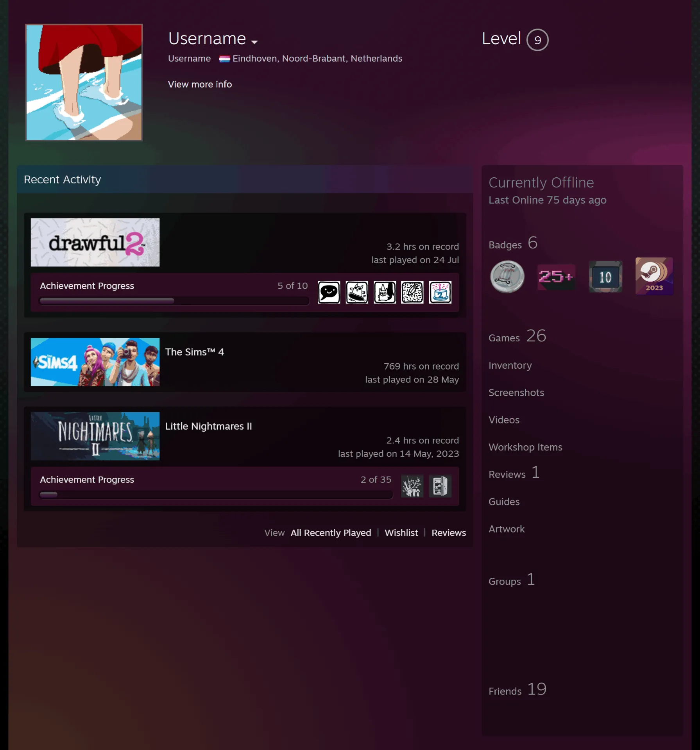The width and height of the screenshot is (700, 750).
Task: Open Guides in sidebar
Action: pos(504,502)
